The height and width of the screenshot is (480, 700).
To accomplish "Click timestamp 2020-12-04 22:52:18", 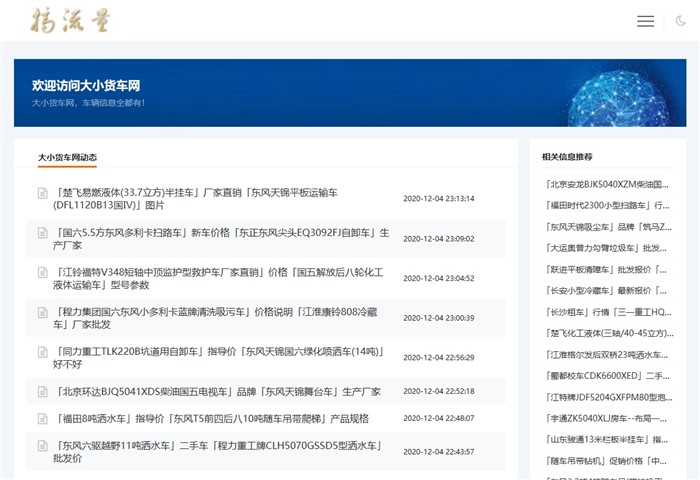I will coord(438,391).
